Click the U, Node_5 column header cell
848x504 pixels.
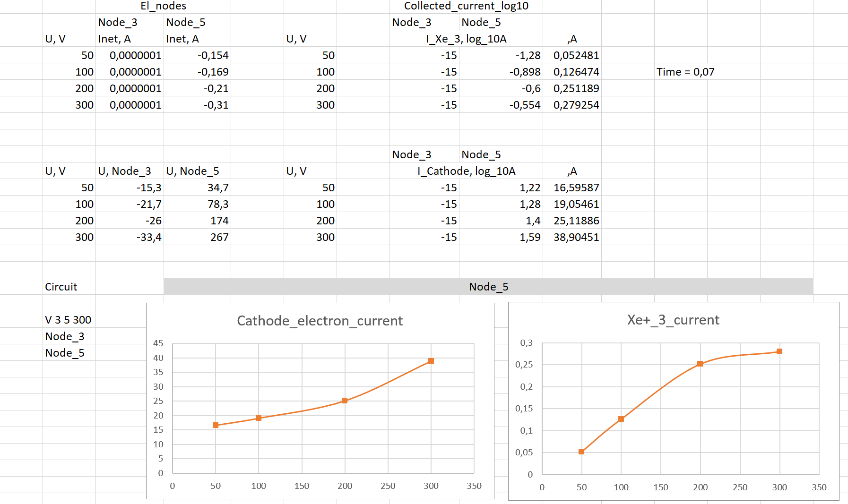tap(197, 171)
